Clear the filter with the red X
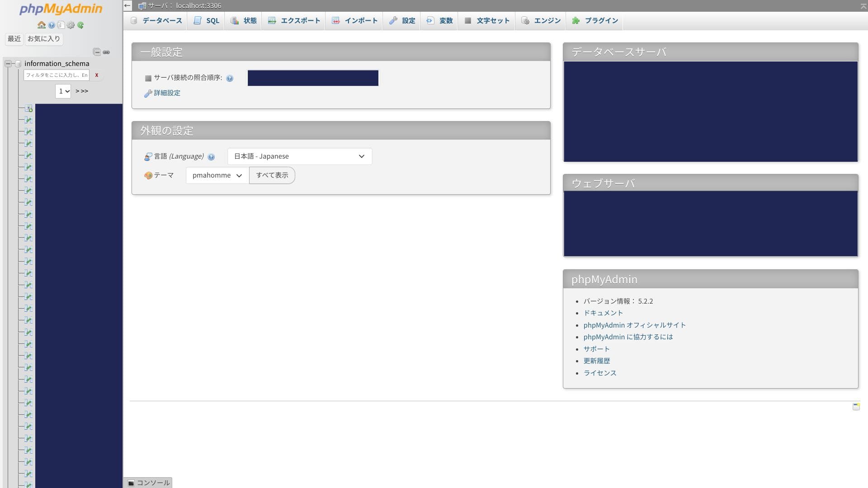Screen dimensions: 868x488 pyautogui.click(x=97, y=75)
